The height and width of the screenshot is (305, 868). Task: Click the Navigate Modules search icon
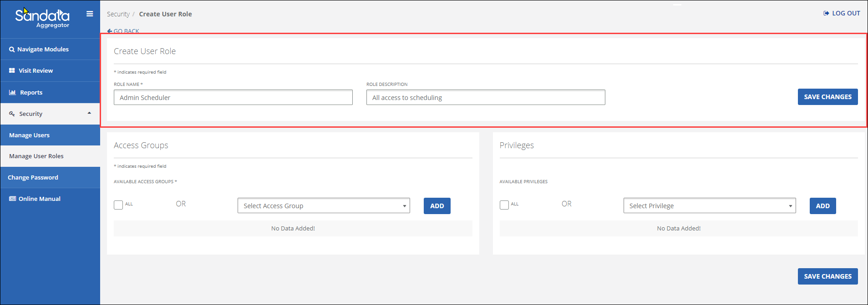(12, 50)
